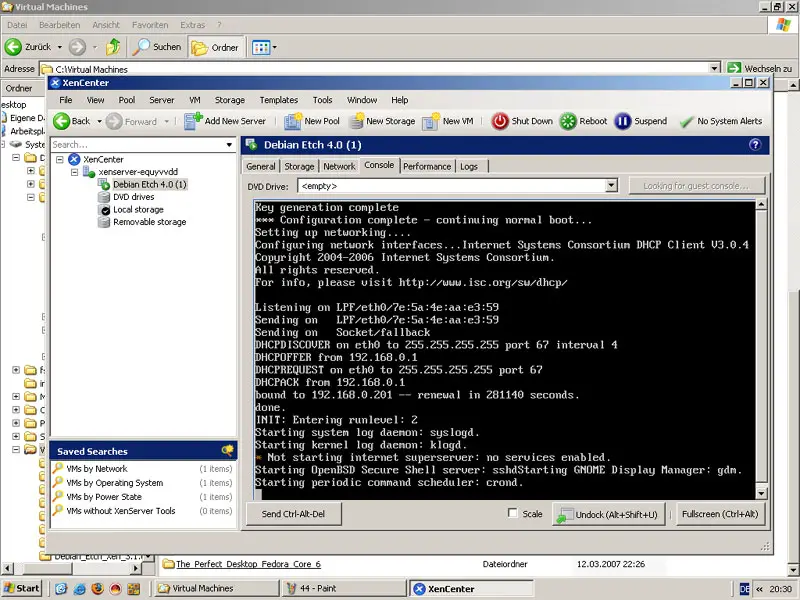Collapse the xenserver-equyvvdd tree node
The image size is (800, 600).
tap(74, 172)
